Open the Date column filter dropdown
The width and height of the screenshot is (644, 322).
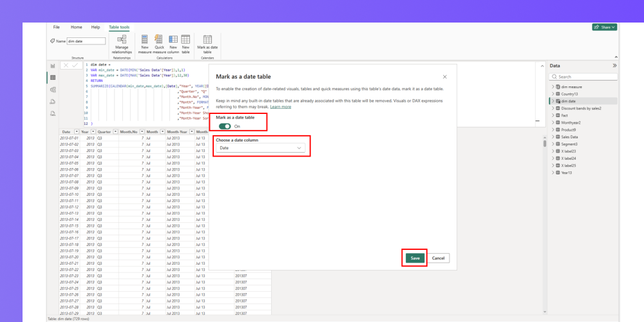pos(77,132)
